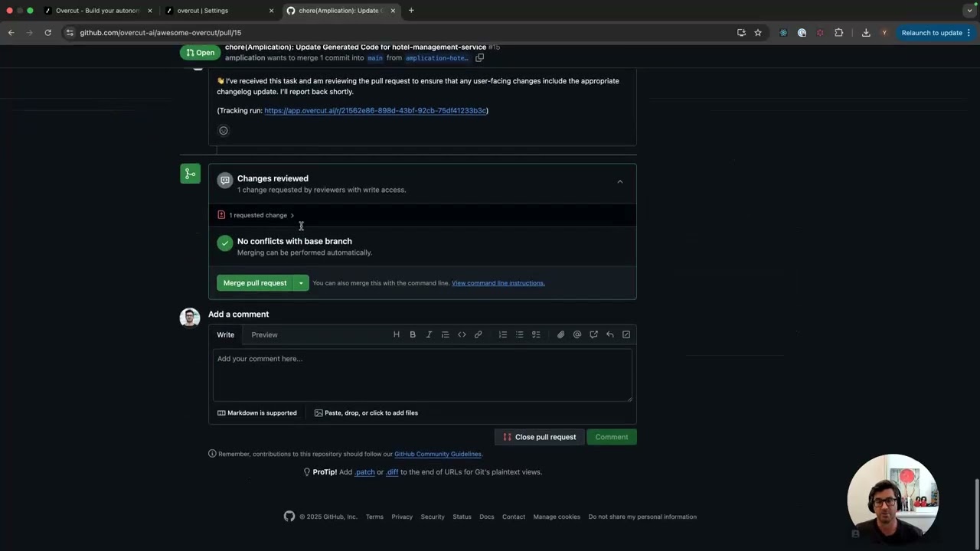Add a numbered list icon
980x551 pixels.
(x=503, y=334)
